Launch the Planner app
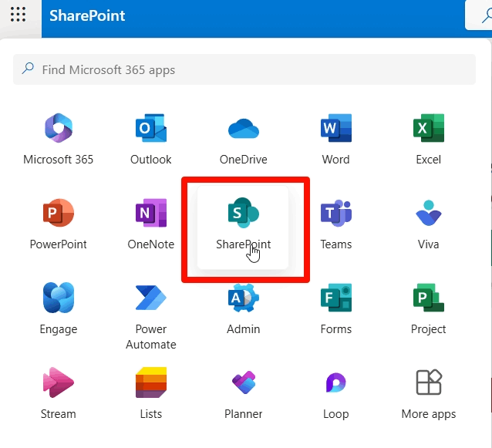The height and width of the screenshot is (448, 492). [244, 393]
